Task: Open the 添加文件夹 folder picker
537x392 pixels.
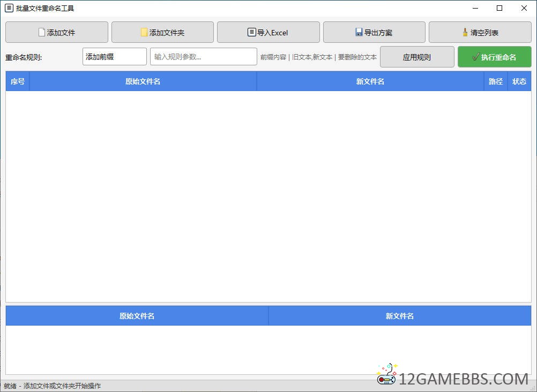Action: 163,33
